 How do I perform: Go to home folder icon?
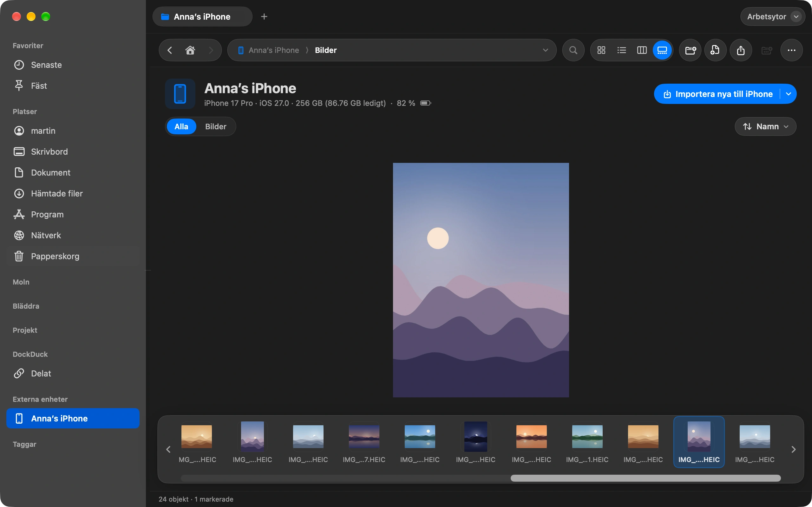190,50
